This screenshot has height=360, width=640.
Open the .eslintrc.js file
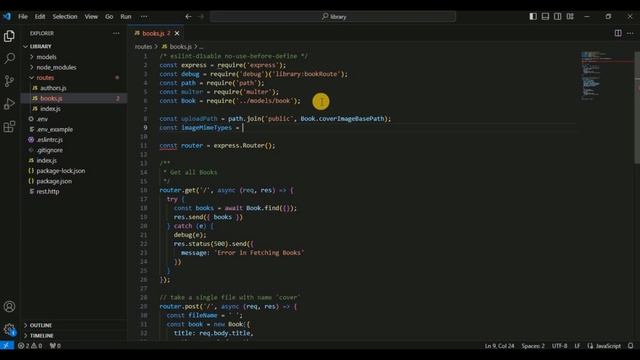49,140
